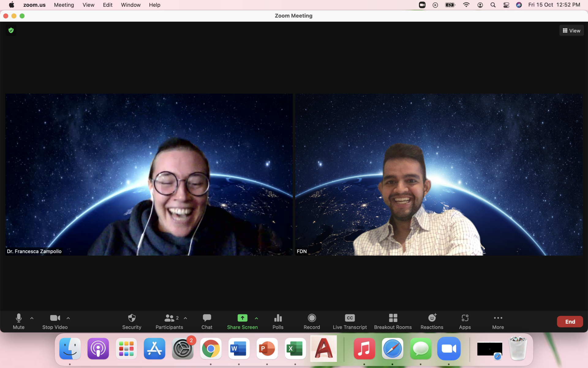This screenshot has height=368, width=588.
Task: Open the Reactions smiley icon
Action: pyautogui.click(x=432, y=318)
